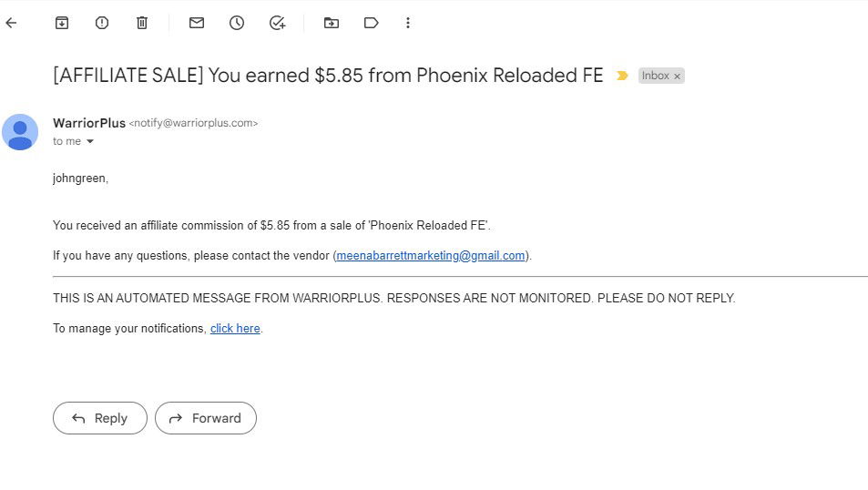
Task: Follow the "click here" notifications link
Action: coord(235,328)
